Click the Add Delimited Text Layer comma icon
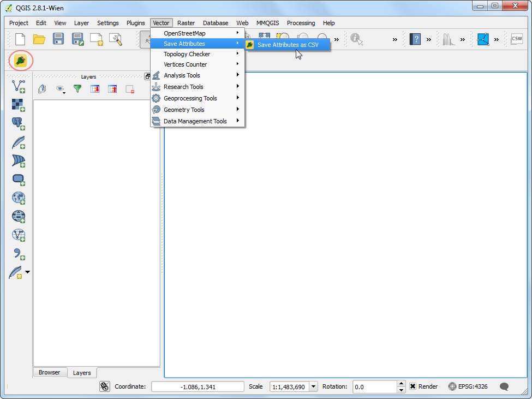This screenshot has width=532, height=399. 19,253
